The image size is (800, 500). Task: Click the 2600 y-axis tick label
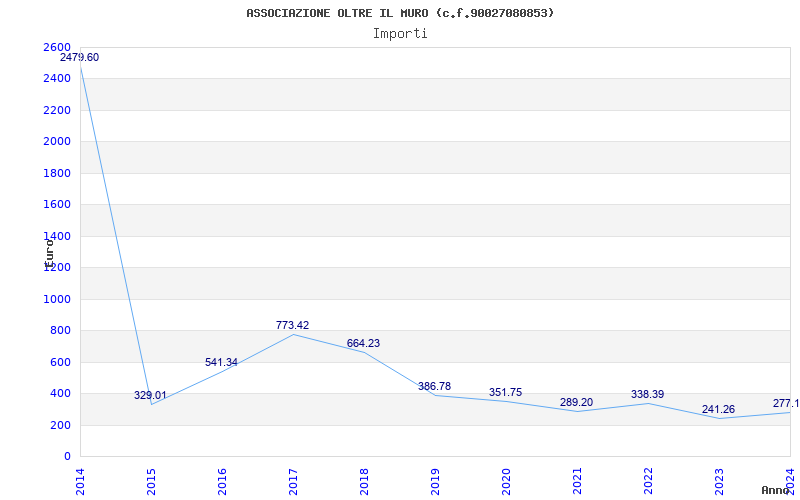(x=57, y=47)
